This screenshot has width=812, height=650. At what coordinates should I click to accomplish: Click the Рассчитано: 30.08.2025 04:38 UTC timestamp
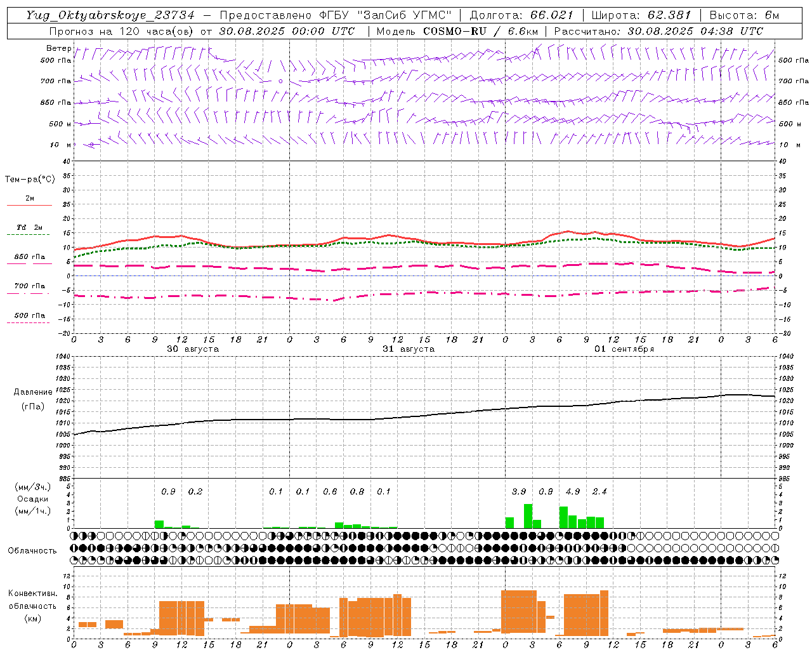pos(658,31)
